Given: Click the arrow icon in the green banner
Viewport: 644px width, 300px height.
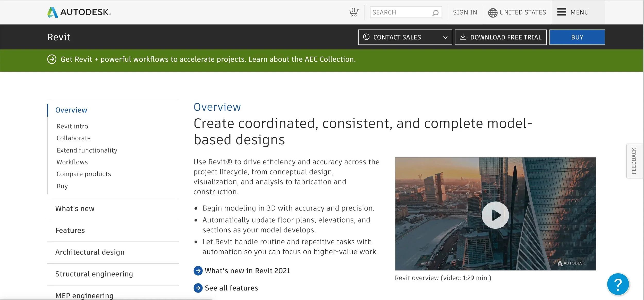Looking at the screenshot, I should coord(52,59).
